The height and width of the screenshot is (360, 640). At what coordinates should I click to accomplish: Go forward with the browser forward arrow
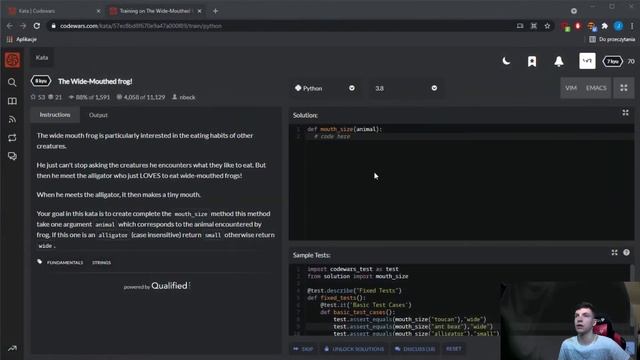(x=23, y=26)
